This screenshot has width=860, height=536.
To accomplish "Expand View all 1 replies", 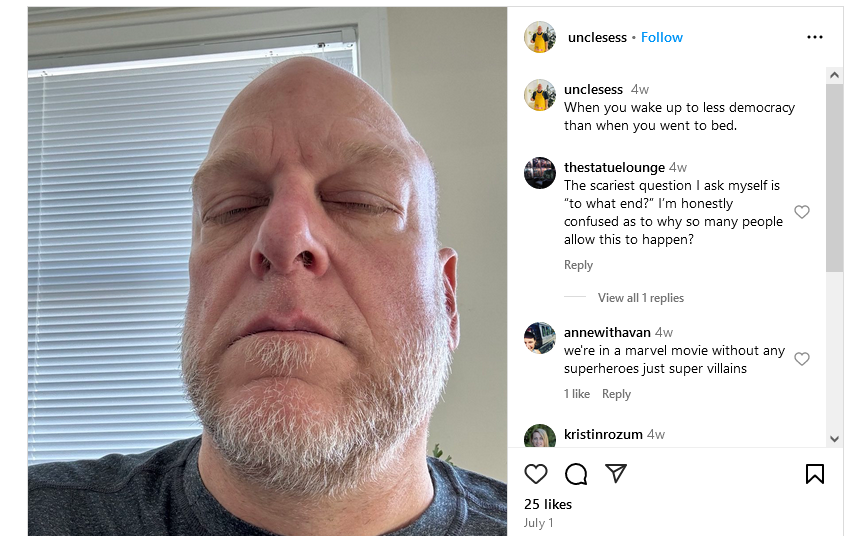I will click(641, 298).
